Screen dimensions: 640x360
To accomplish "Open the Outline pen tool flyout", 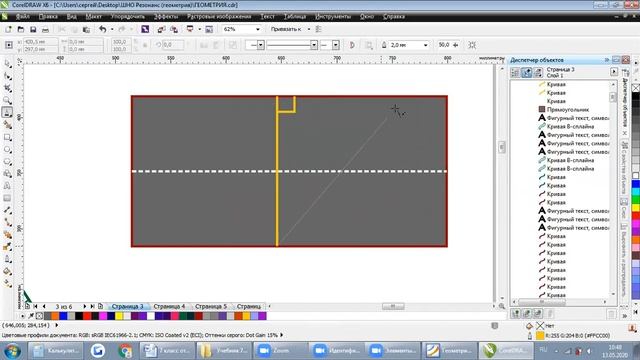I will tap(7, 260).
